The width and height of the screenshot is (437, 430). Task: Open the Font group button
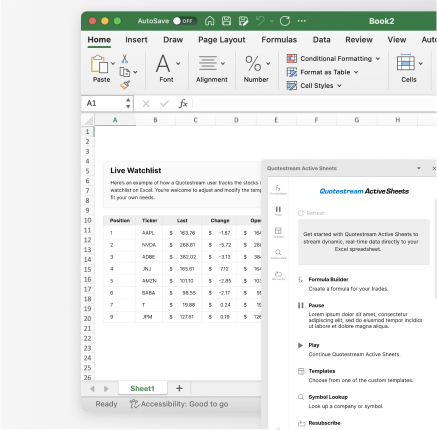coord(166,69)
